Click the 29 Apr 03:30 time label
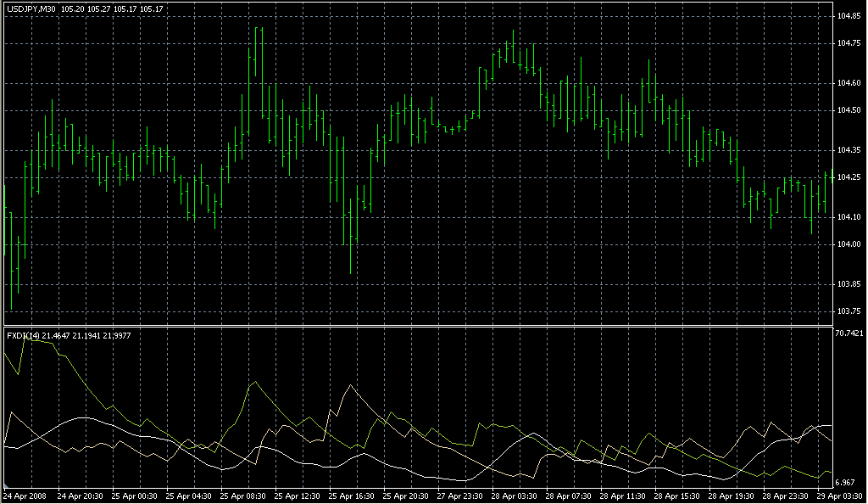 pos(839,496)
